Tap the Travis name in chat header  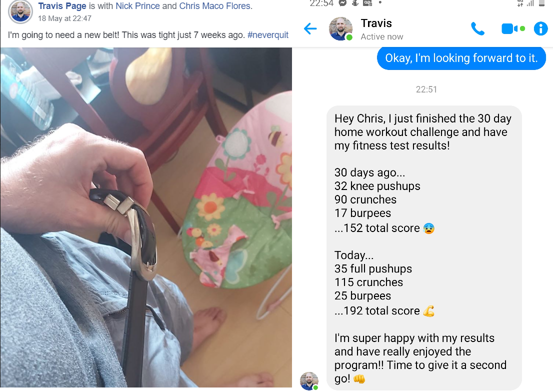376,23
